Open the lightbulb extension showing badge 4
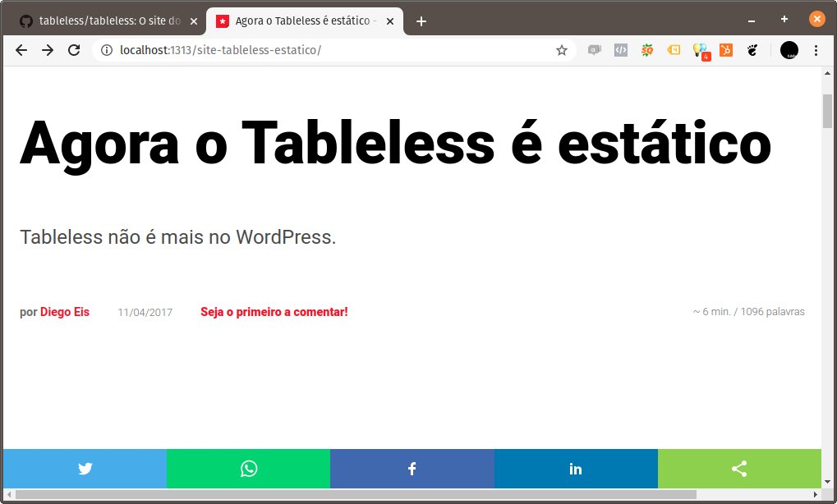The height and width of the screenshot is (504, 837). (x=700, y=50)
